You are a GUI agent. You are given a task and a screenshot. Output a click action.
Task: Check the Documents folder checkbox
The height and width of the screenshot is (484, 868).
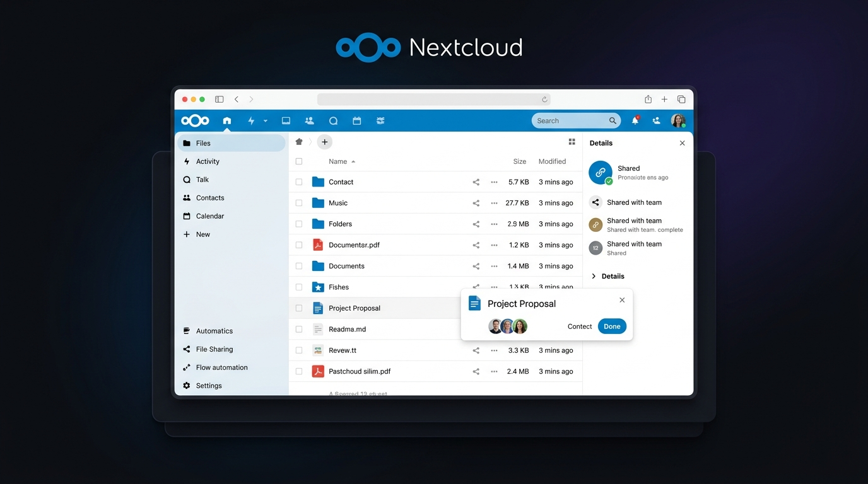299,266
